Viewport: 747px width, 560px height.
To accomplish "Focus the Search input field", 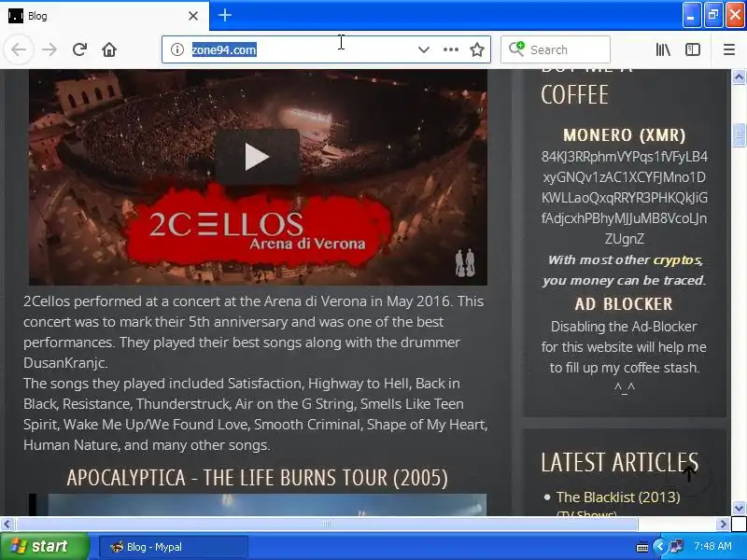I will pyautogui.click(x=556, y=49).
